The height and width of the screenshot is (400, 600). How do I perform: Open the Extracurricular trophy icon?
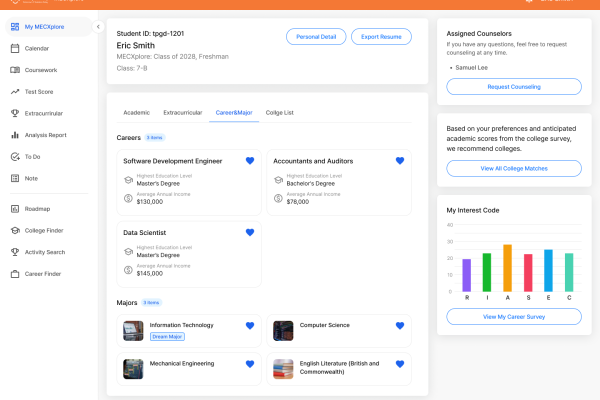click(x=15, y=113)
